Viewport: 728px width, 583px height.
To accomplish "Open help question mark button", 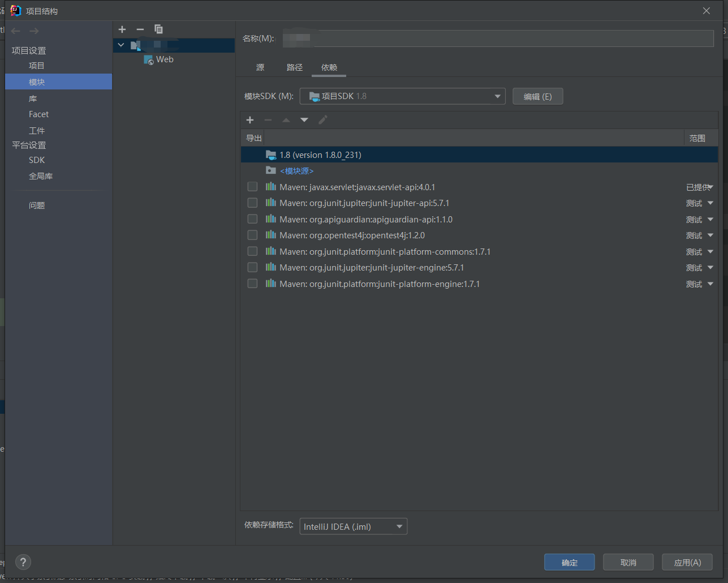I will click(x=23, y=562).
